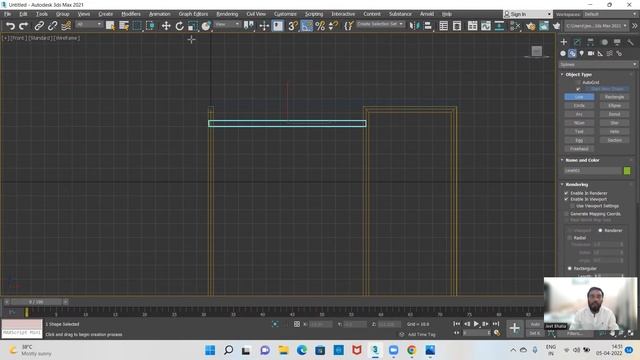This screenshot has height=360, width=640.
Task: Click the Freehand spline button
Action: point(579,149)
